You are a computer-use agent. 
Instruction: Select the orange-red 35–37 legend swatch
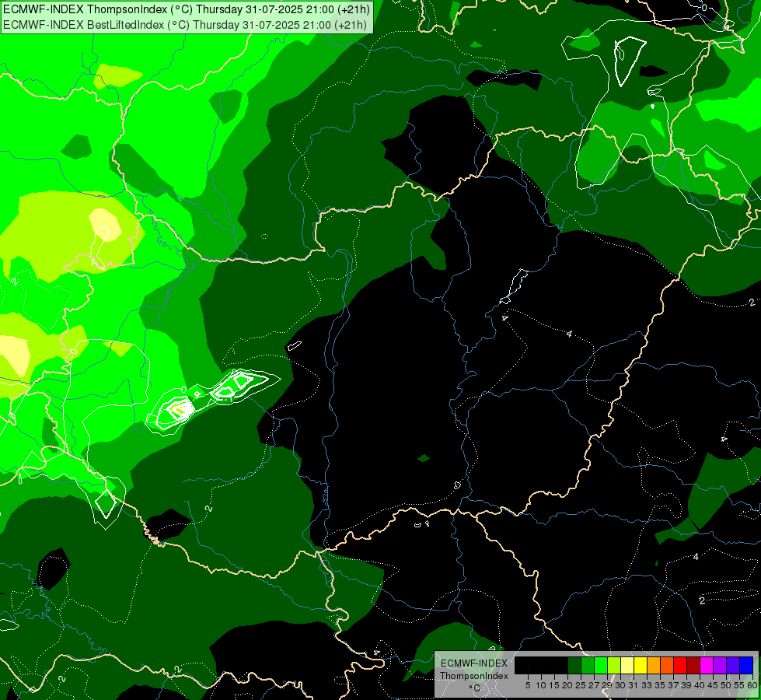pos(667,666)
